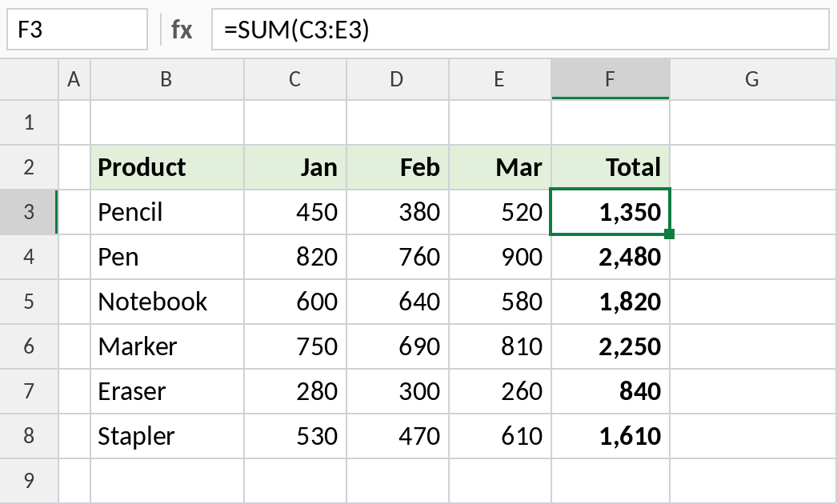Click Pencil's Mar value 520
Viewport: 837px width, 504px height.
click(x=500, y=212)
